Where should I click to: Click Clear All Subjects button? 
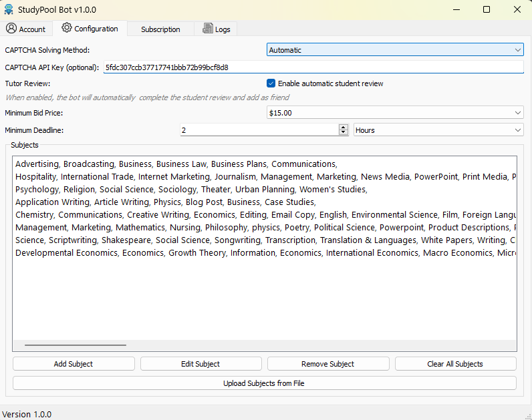(x=455, y=364)
